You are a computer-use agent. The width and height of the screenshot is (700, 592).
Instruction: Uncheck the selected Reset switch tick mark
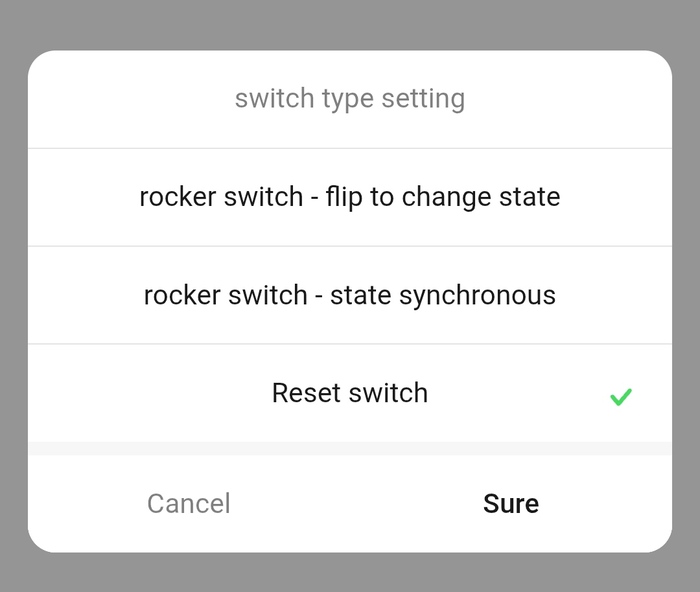coord(621,397)
